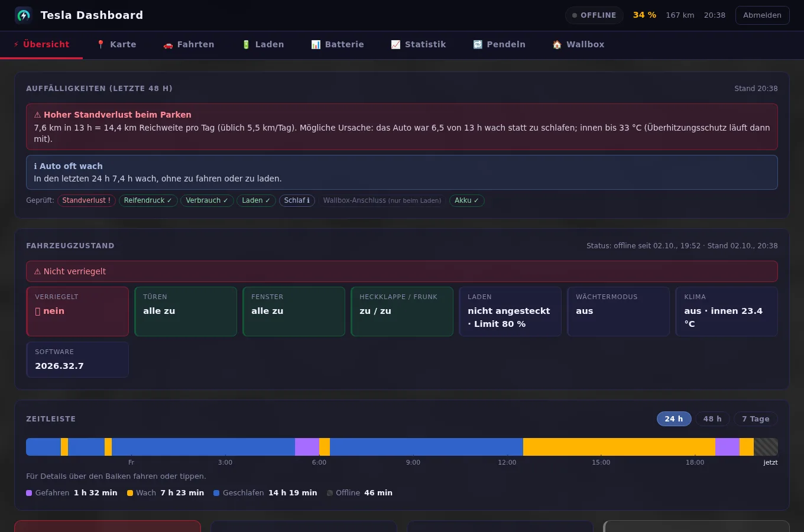Click the Reifendruck check chip

[x=148, y=200]
